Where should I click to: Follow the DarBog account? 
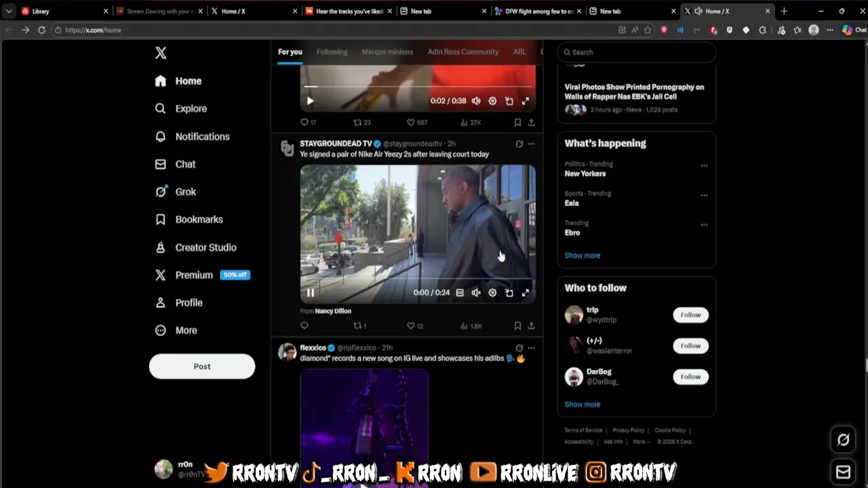click(x=690, y=377)
